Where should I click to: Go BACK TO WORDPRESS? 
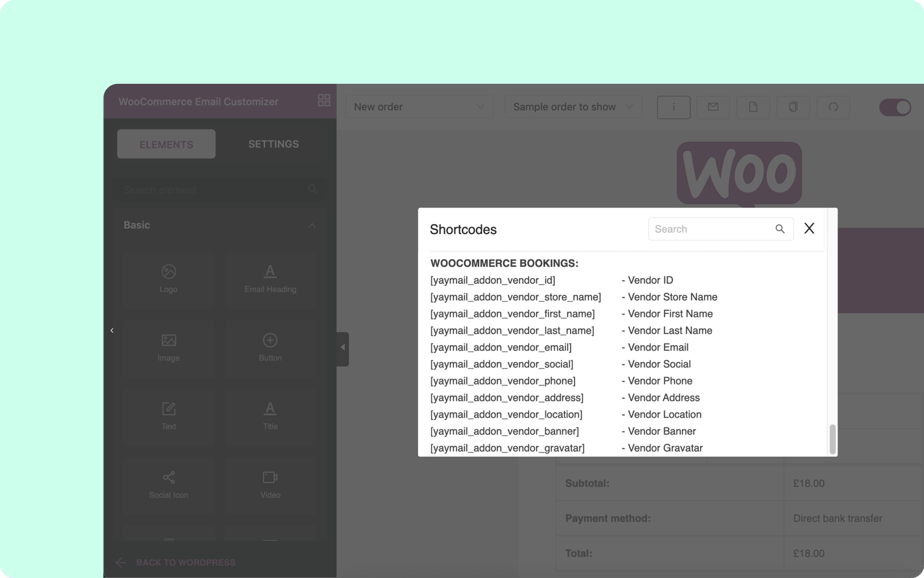(x=176, y=562)
